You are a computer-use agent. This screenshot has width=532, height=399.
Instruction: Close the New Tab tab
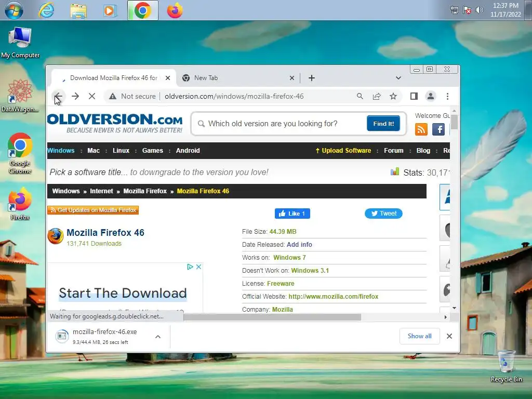[292, 78]
